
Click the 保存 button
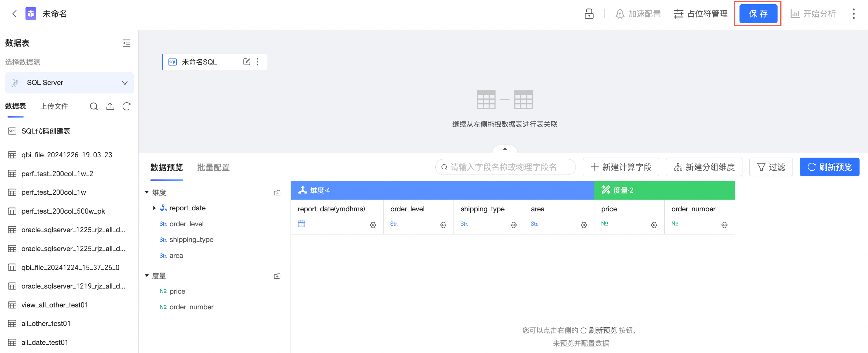pyautogui.click(x=758, y=14)
